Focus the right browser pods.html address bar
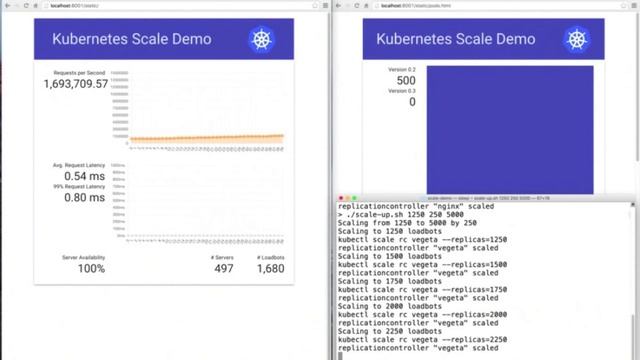This screenshot has width=640, height=360. coord(500,6)
